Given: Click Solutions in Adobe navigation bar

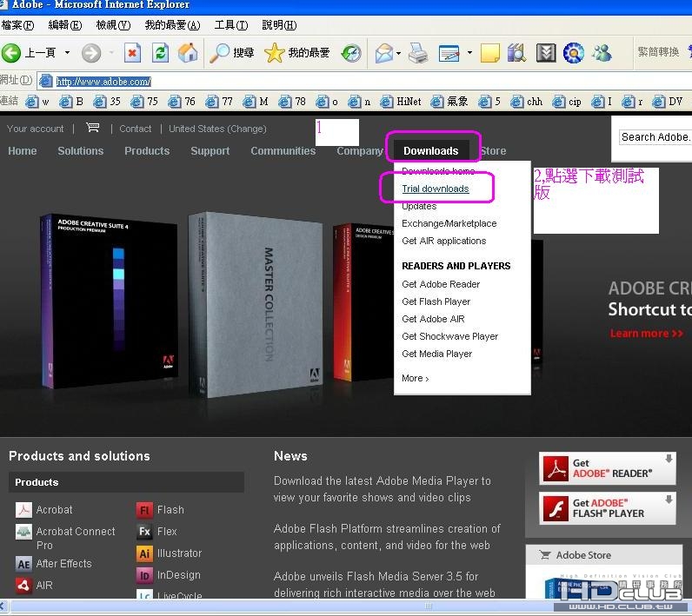Looking at the screenshot, I should pyautogui.click(x=80, y=151).
